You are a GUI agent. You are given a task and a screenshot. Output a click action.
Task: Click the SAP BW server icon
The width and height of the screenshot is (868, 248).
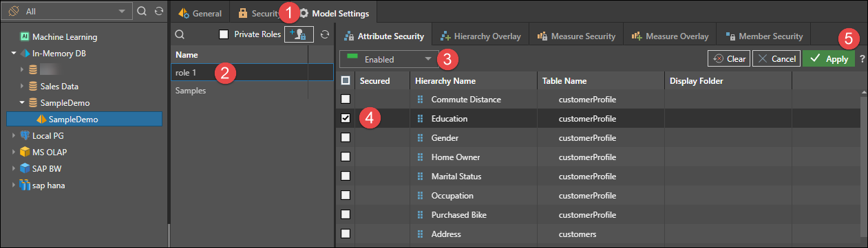tap(25, 169)
